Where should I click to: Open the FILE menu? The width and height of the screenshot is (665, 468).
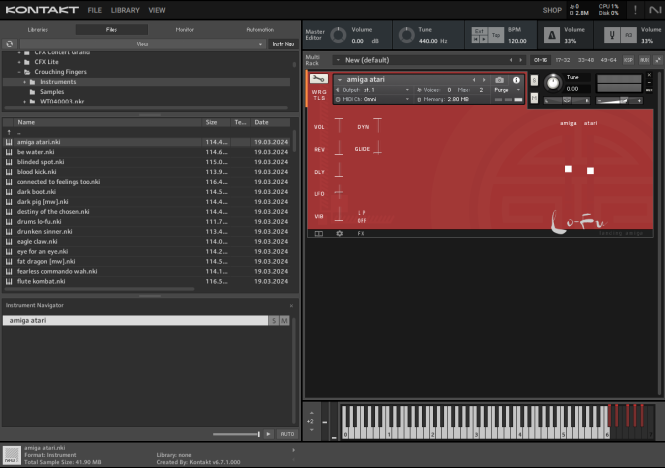[x=95, y=10]
